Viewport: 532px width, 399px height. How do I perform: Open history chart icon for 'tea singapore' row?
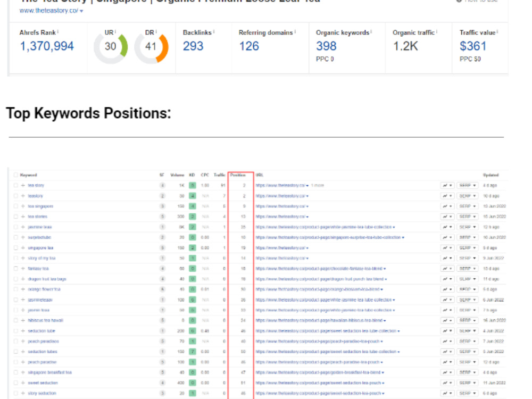pyautogui.click(x=447, y=206)
